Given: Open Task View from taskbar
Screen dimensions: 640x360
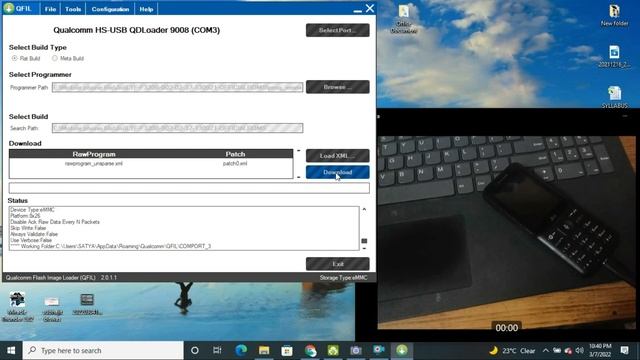Looking at the screenshot, I should (x=217, y=350).
